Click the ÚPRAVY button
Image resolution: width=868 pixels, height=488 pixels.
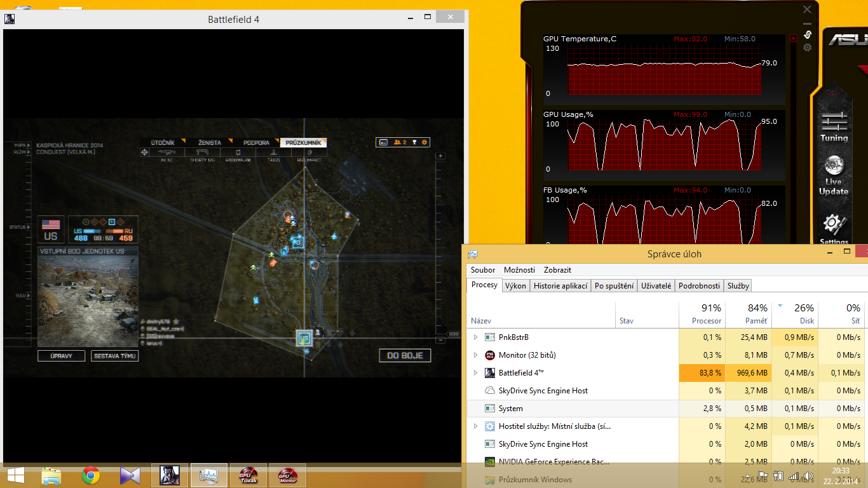pos(61,356)
